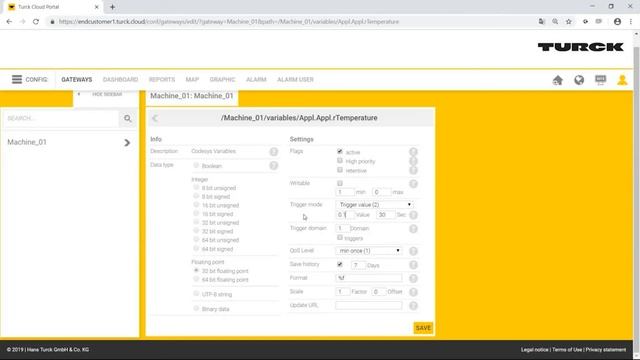Open browser profile account icon
Image resolution: width=640 pixels, height=360 pixels.
(617, 22)
